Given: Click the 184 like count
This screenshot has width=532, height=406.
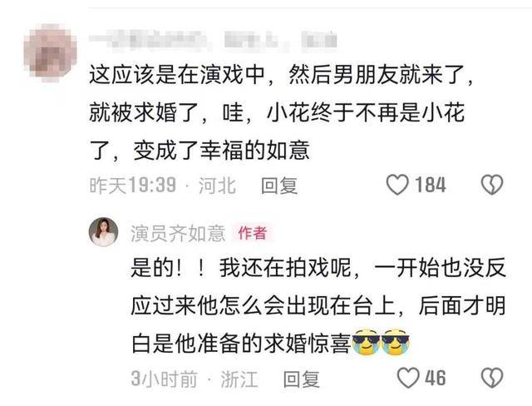Looking at the screenshot, I should click(431, 186).
